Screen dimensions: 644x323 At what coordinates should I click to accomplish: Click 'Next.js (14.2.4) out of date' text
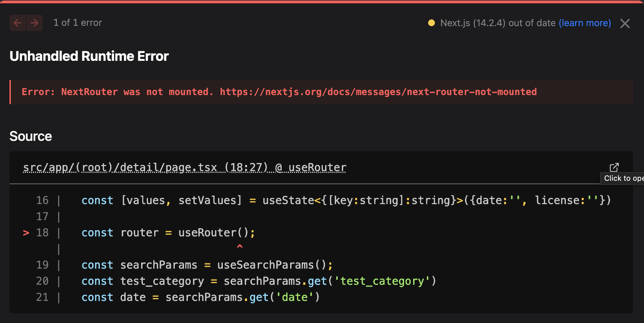[x=498, y=23]
